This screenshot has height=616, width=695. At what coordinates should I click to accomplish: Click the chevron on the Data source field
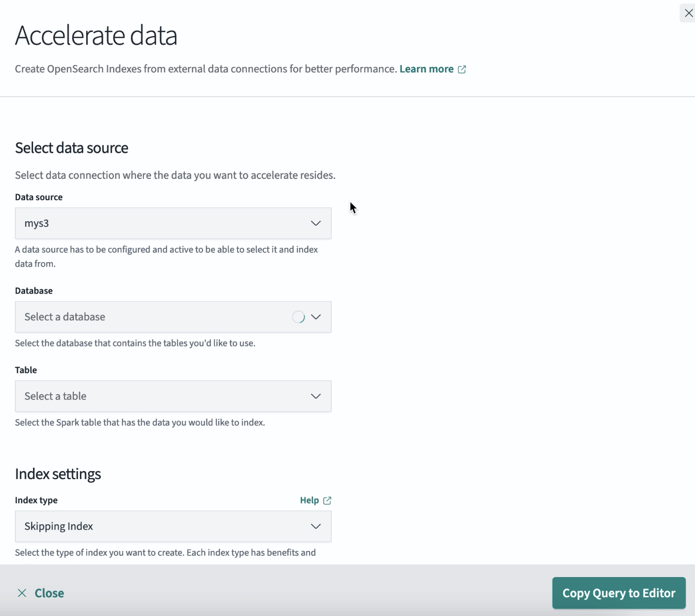click(316, 224)
